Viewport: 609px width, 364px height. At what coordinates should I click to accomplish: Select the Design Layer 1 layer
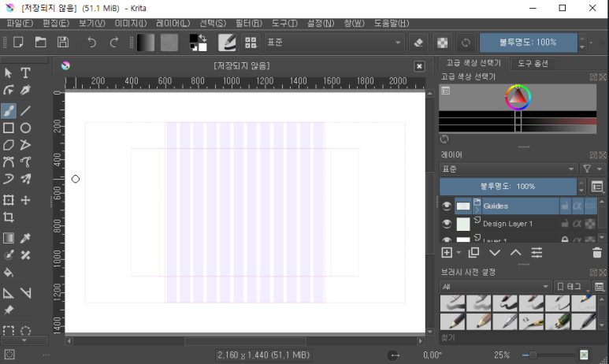pyautogui.click(x=508, y=224)
